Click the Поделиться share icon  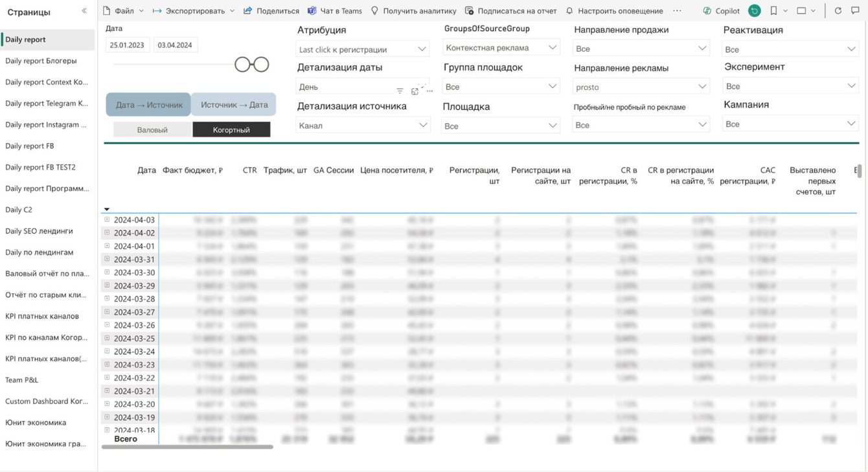point(247,11)
